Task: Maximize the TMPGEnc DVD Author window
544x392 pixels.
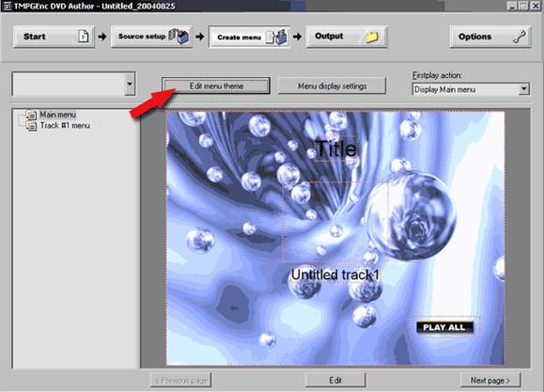Action: coord(523,6)
